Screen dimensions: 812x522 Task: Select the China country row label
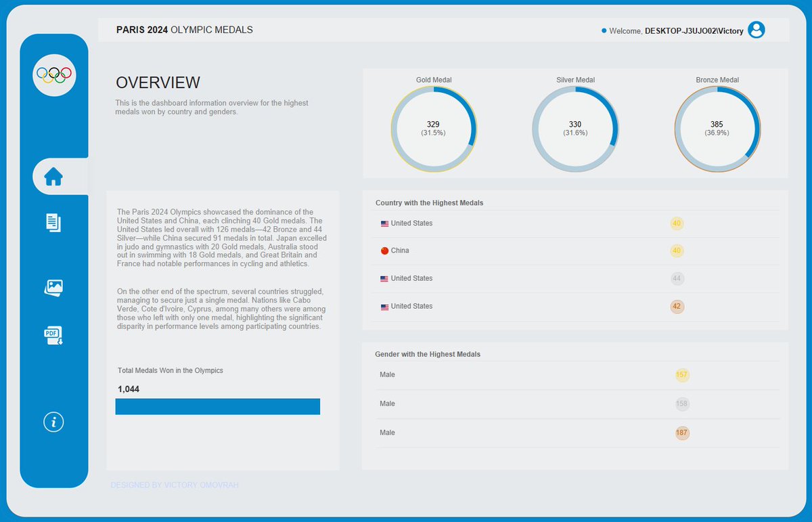(x=400, y=251)
